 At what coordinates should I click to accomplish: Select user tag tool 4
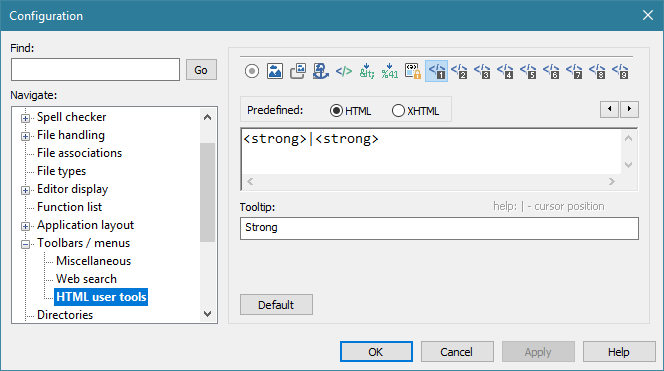click(505, 71)
